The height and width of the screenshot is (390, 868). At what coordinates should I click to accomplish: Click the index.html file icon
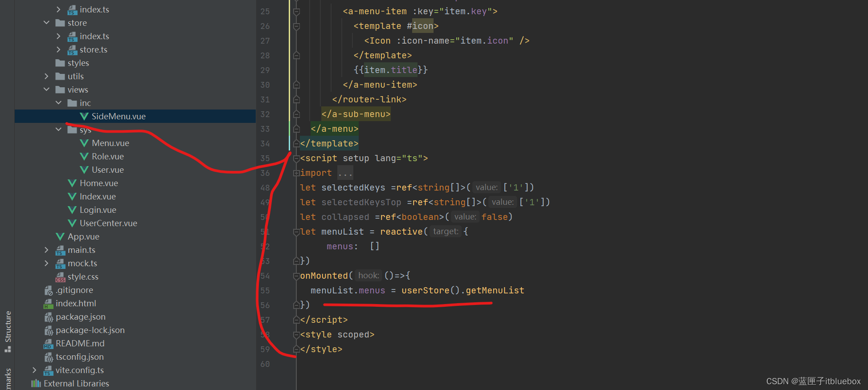pos(48,304)
